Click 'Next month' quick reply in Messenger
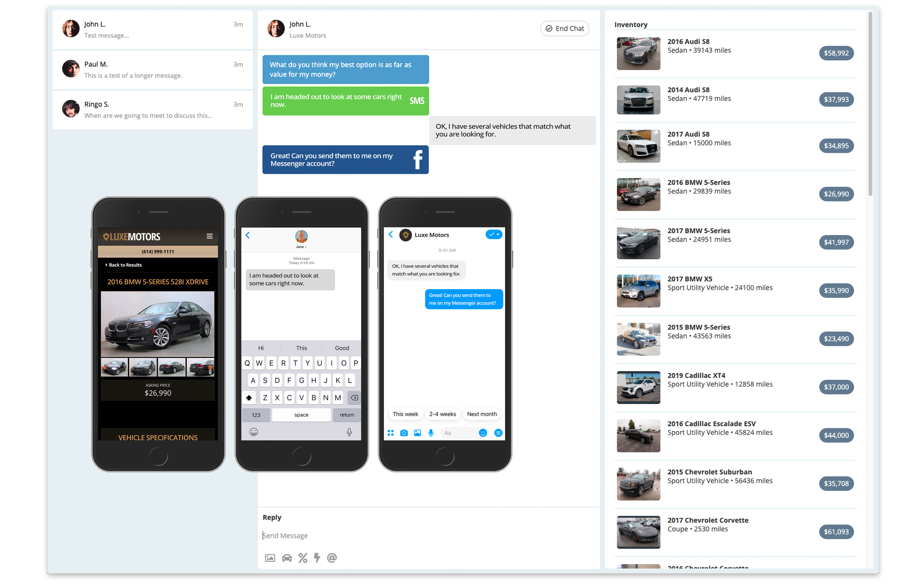The image size is (924, 587). pos(482,414)
